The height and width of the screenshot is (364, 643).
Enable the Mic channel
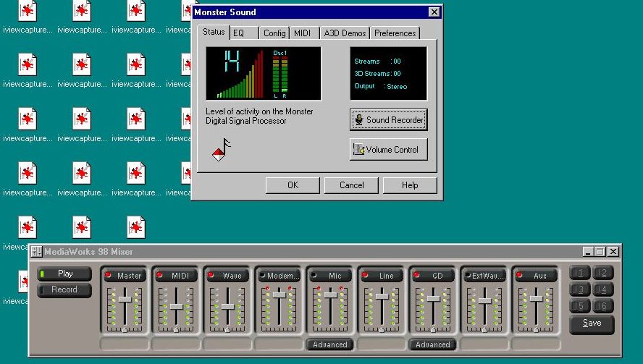tap(330, 276)
